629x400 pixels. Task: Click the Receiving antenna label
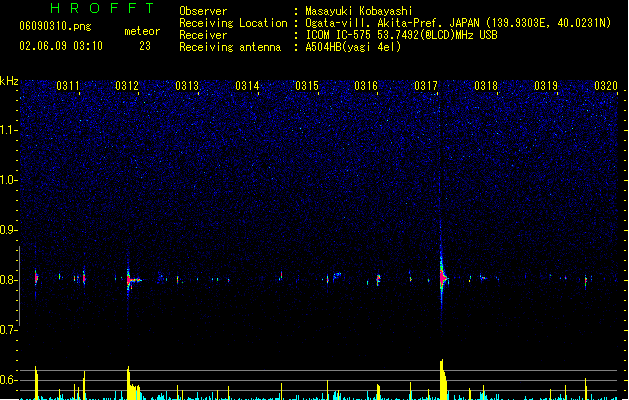point(230,47)
